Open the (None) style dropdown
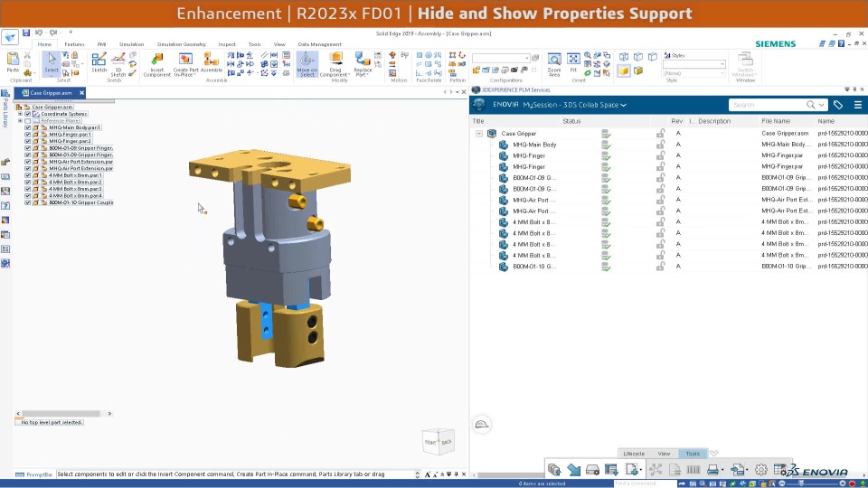This screenshot has height=488, width=868. coord(694,73)
